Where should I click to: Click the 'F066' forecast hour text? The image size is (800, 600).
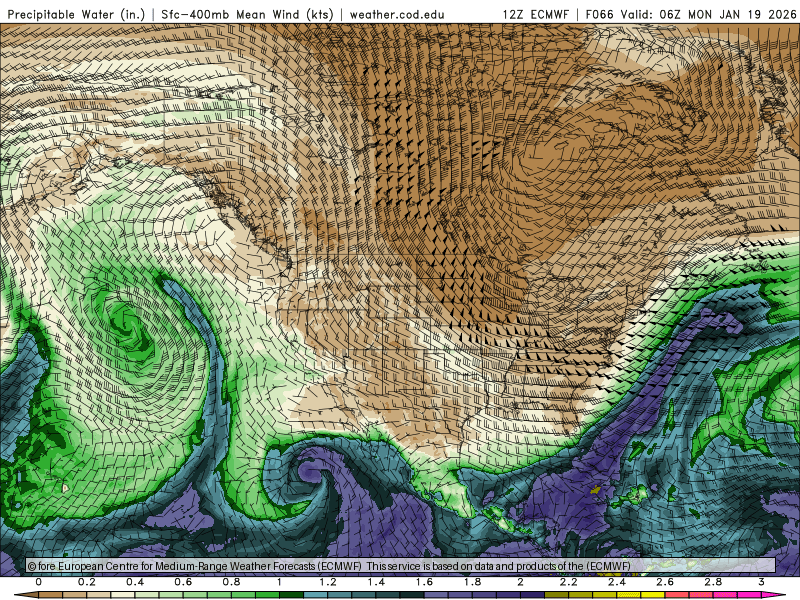(601, 15)
